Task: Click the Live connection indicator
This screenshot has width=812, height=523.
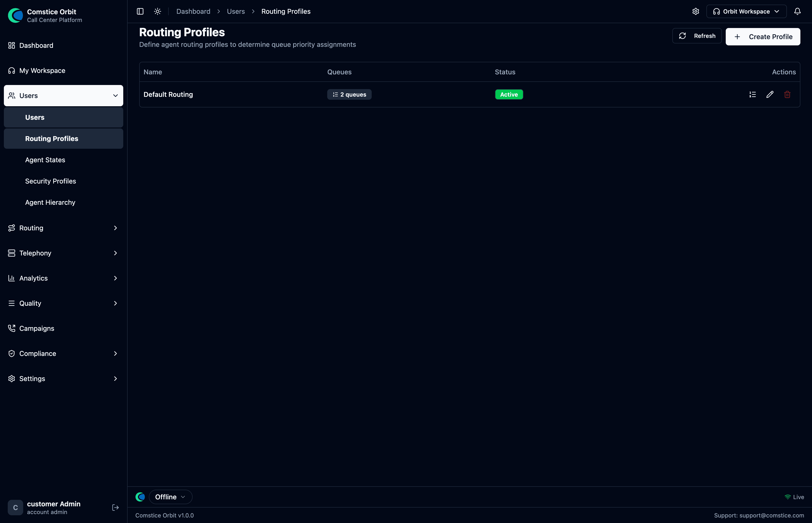Action: [794, 497]
